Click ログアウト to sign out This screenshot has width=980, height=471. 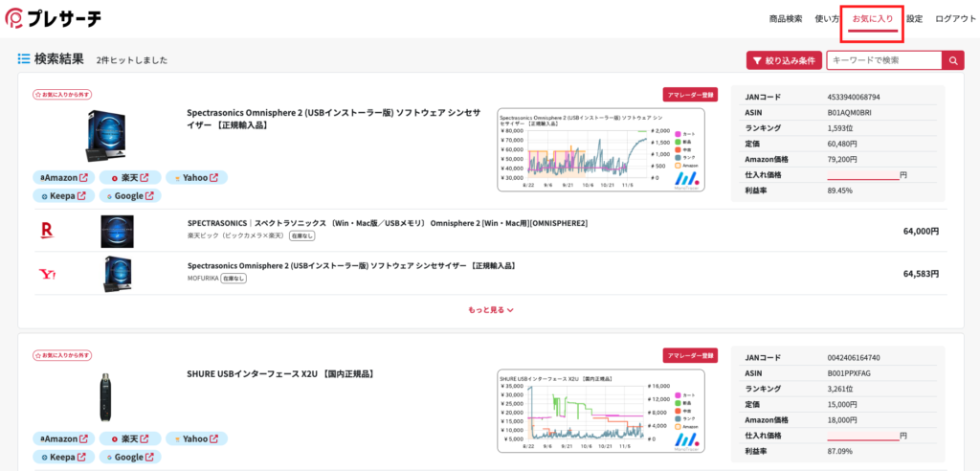956,19
